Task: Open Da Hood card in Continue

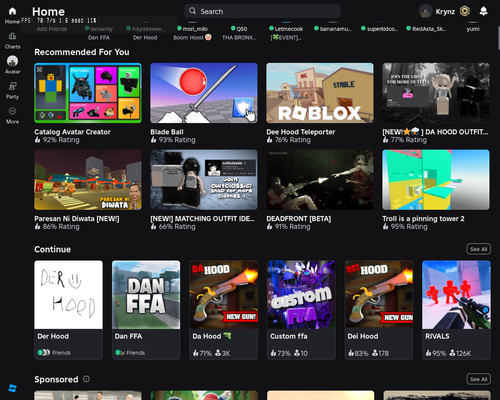Action: 224,310
